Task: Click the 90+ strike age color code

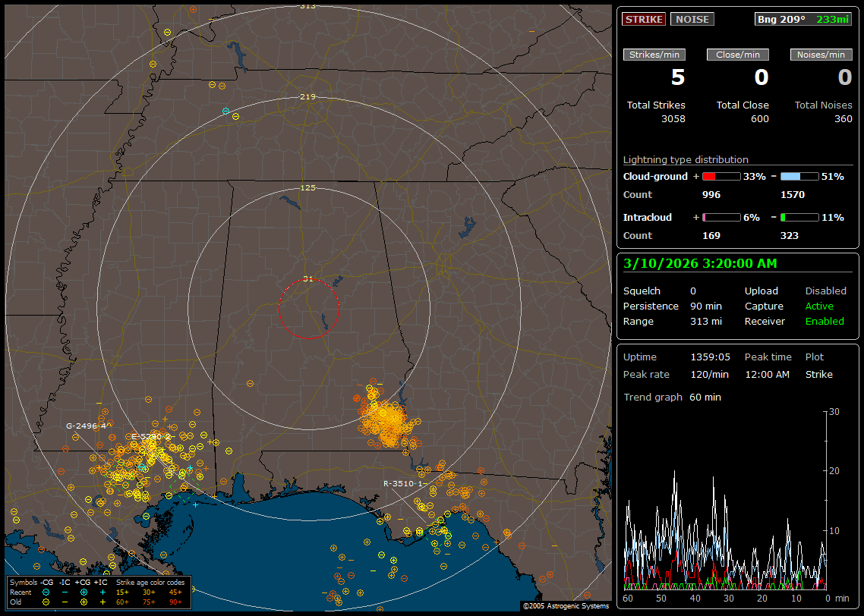Action: coord(175,602)
